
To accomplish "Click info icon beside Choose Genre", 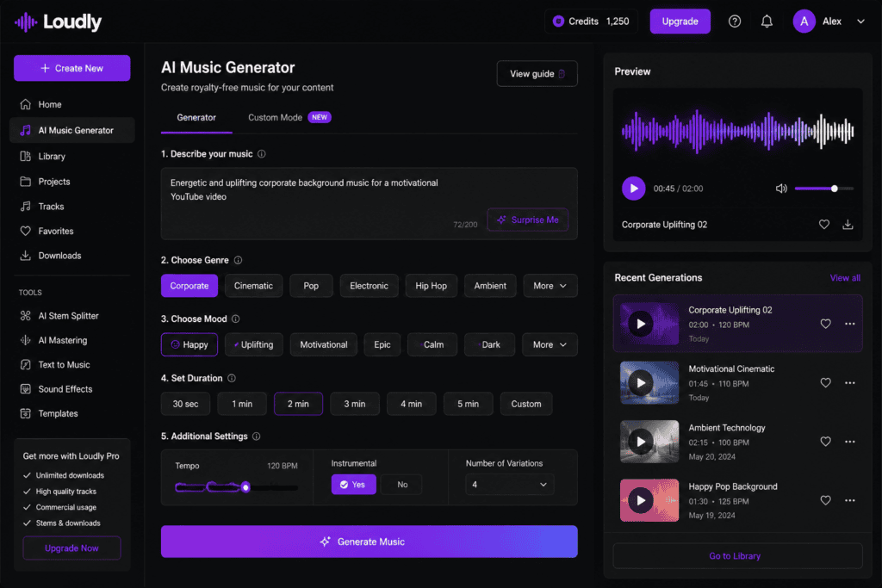I will coord(238,260).
